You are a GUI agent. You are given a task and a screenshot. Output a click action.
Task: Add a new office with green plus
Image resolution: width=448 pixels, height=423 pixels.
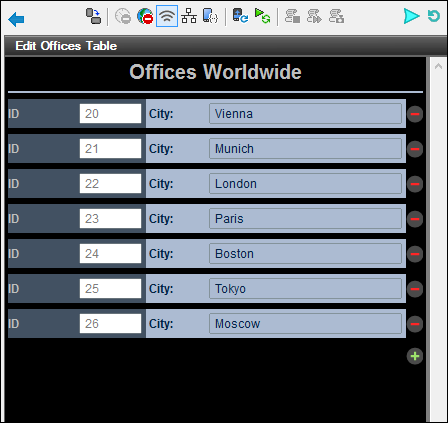(x=415, y=356)
